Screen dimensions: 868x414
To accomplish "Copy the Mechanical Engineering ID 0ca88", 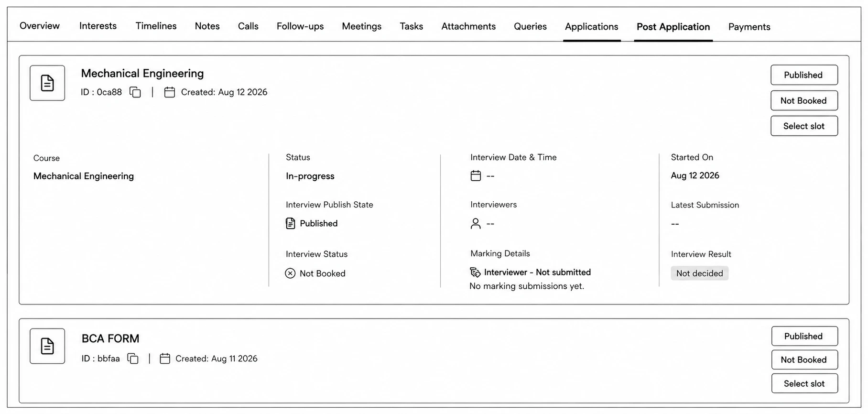I will coord(135,92).
